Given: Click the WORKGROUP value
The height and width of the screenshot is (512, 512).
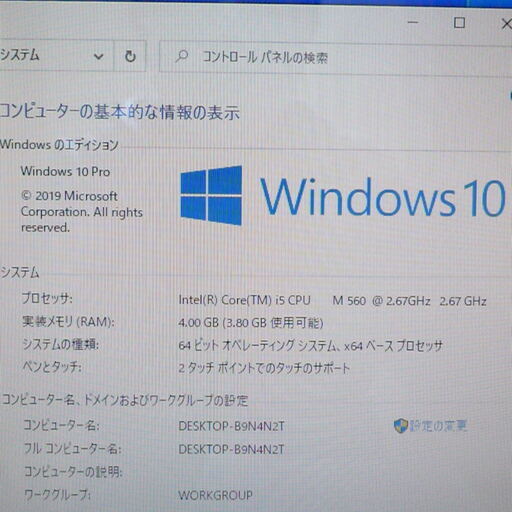Looking at the screenshot, I should tap(215, 495).
